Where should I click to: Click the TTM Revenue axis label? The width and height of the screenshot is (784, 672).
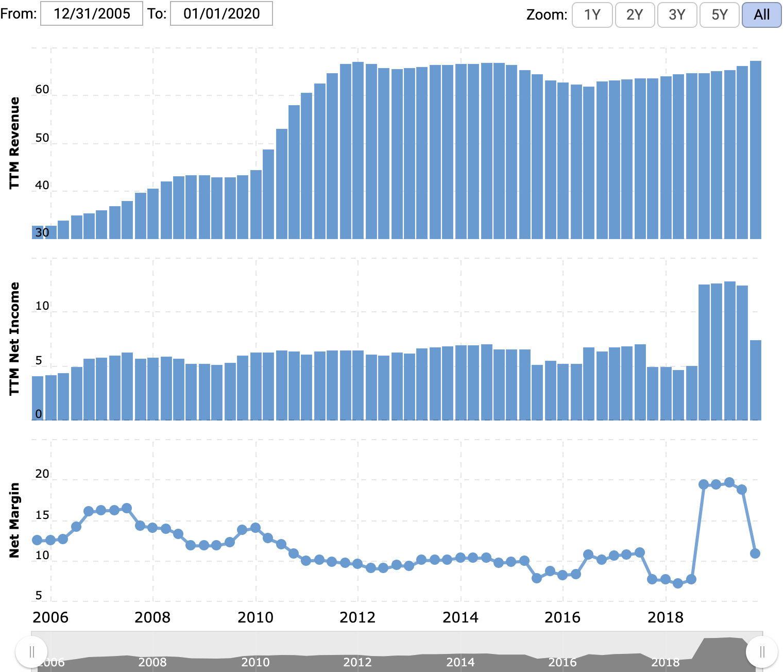click(x=14, y=143)
